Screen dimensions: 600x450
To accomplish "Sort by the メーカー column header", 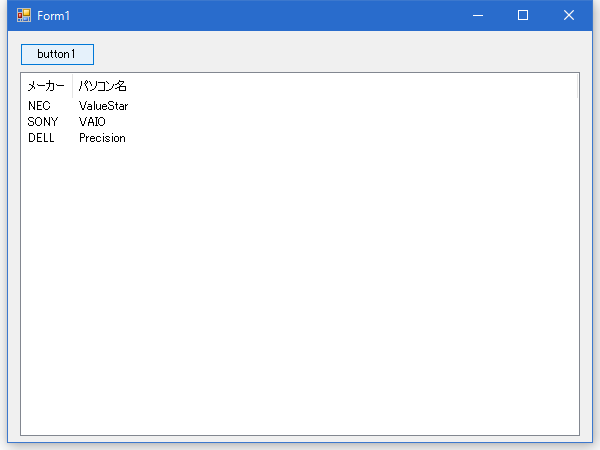I will (x=47, y=86).
